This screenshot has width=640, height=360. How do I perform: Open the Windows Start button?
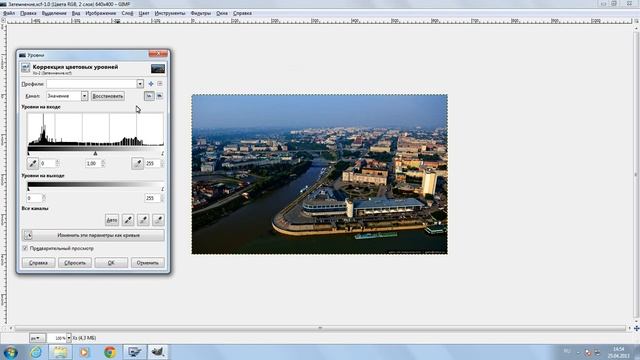coord(10,352)
